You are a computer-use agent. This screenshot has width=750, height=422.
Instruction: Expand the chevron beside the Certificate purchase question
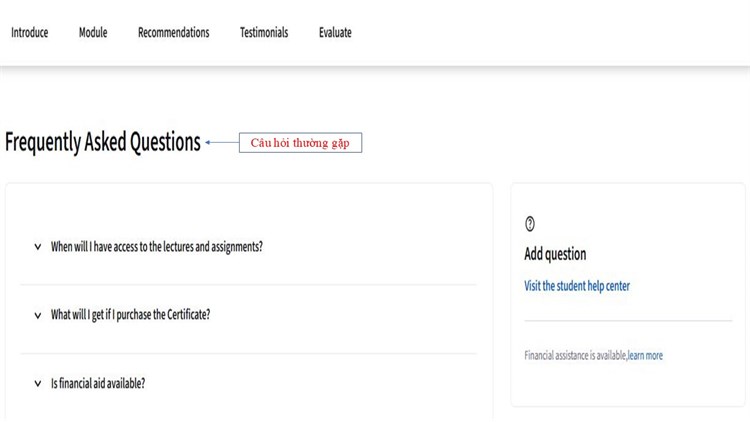point(38,315)
